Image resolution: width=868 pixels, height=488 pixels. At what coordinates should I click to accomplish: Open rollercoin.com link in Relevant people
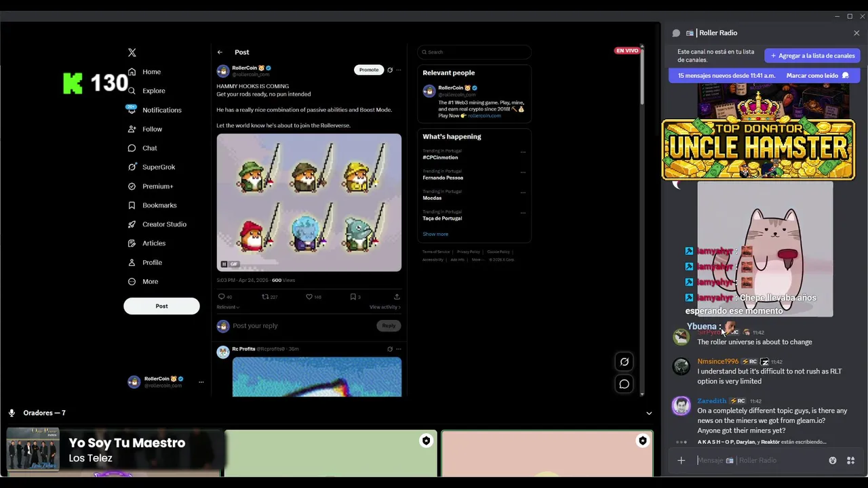pos(484,116)
